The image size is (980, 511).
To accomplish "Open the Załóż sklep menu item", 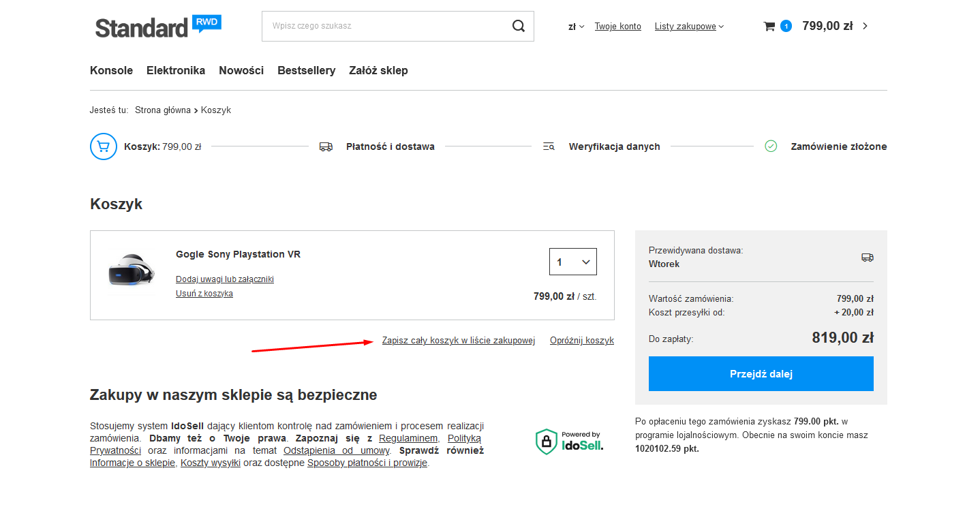I will [378, 71].
